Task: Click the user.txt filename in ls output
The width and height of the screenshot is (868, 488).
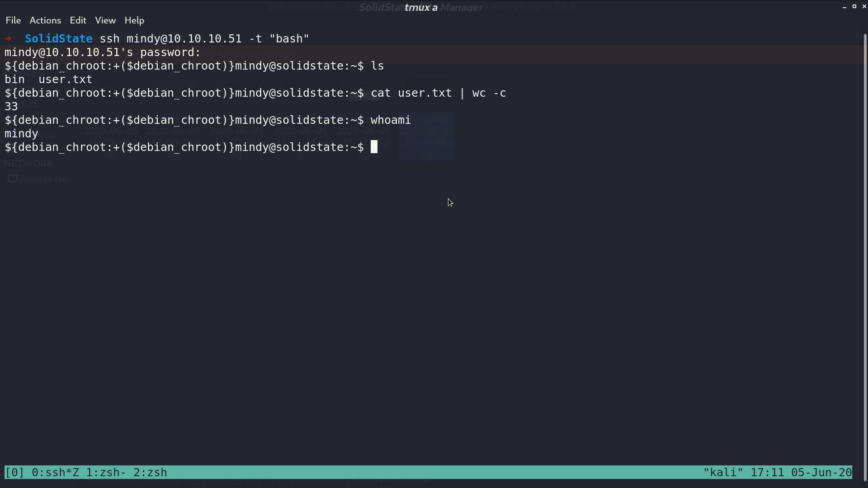Action: coord(66,80)
